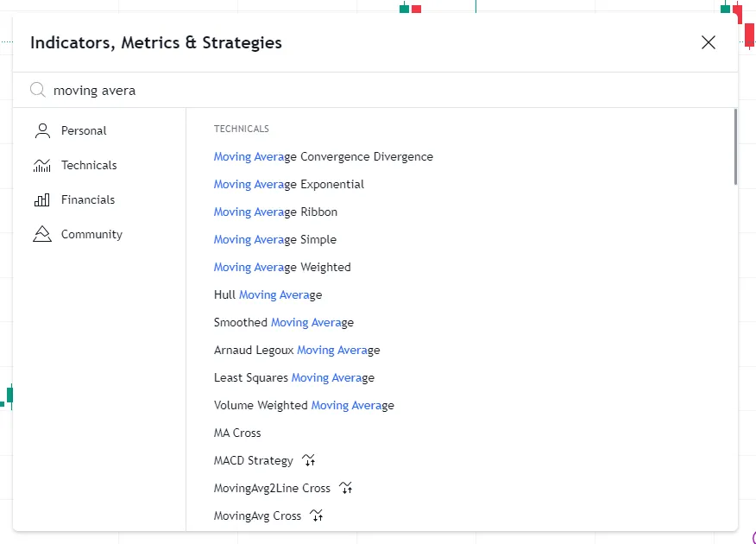The height and width of the screenshot is (544, 756).
Task: Add Moving Average Convergence Divergence indicator
Action: point(324,156)
